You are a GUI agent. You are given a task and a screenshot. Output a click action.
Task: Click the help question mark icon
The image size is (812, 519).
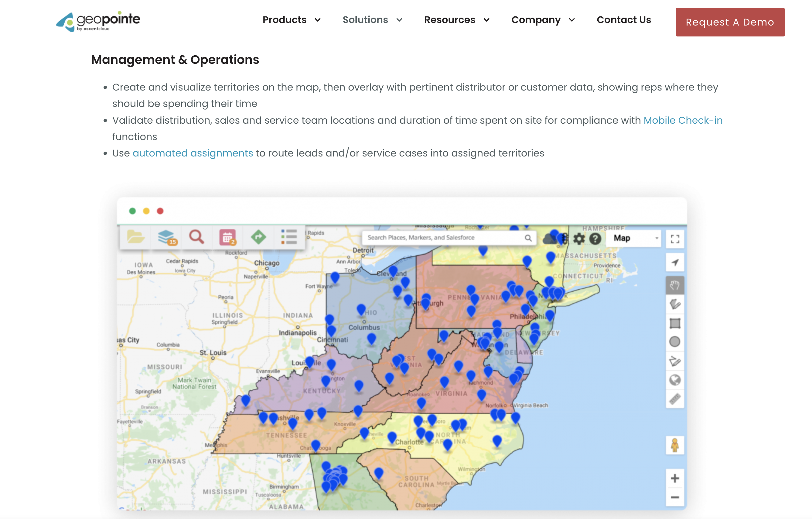coord(595,239)
